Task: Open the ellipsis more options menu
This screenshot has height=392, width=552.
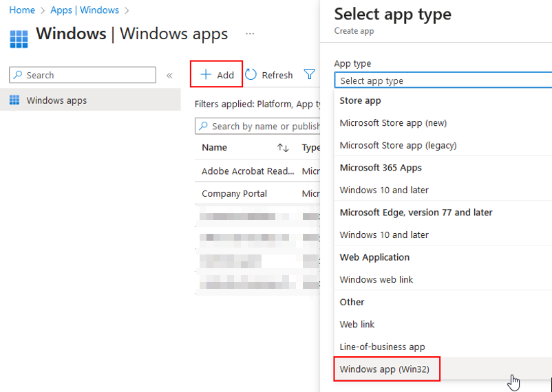Action: pyautogui.click(x=250, y=34)
